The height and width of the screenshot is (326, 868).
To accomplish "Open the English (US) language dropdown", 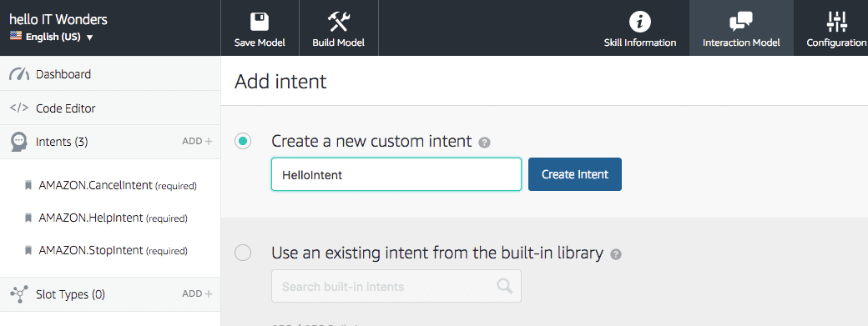I will click(x=52, y=37).
